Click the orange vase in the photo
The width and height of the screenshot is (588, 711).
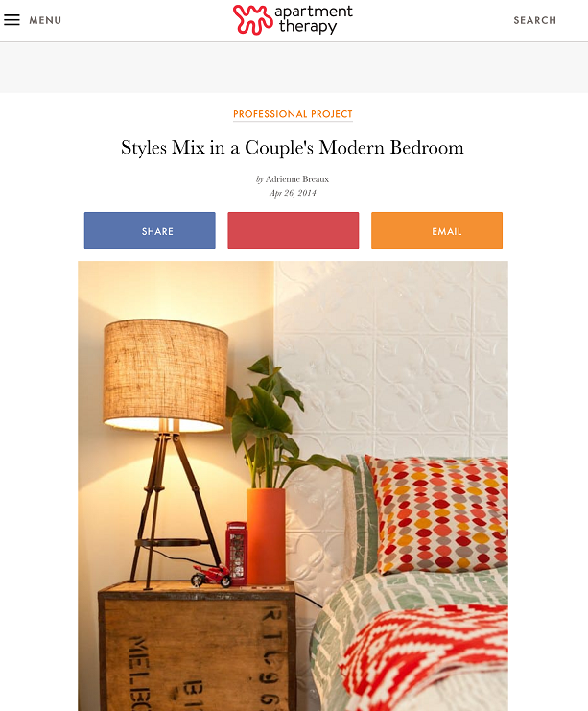pyautogui.click(x=266, y=536)
